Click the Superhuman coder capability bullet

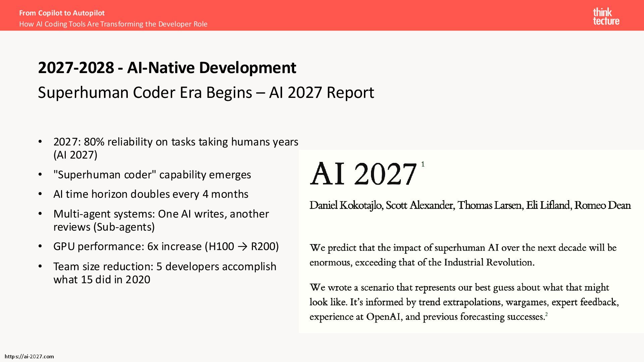click(x=152, y=175)
